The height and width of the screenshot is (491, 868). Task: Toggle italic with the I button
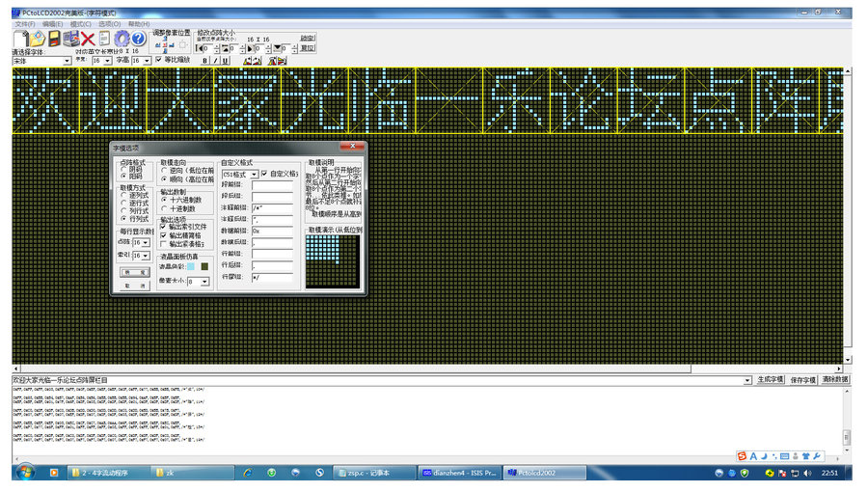click(215, 60)
